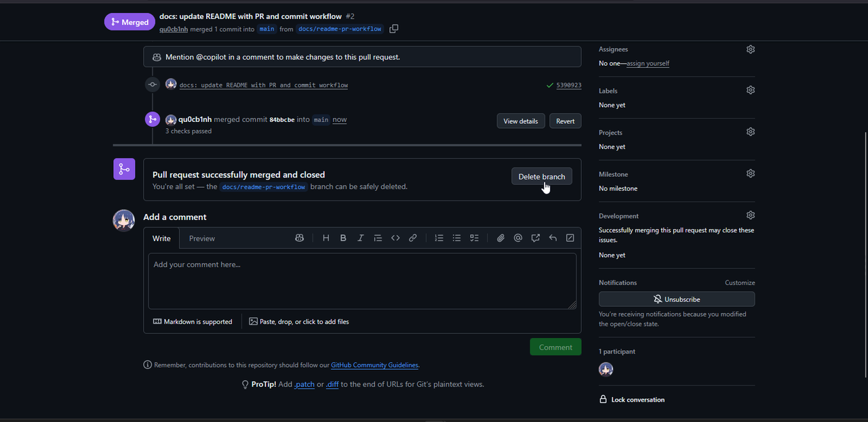Select the Write tab
868x422 pixels.
pos(161,238)
